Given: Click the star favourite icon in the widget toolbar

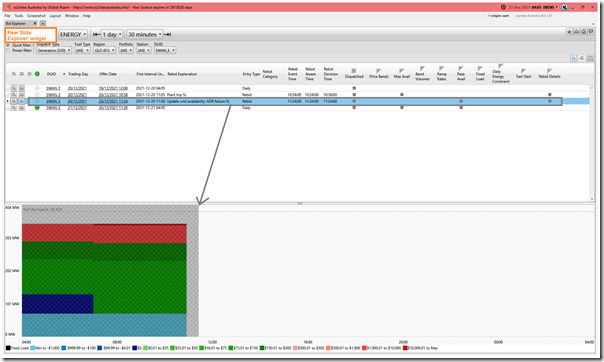Looking at the screenshot, I should [x=569, y=32].
